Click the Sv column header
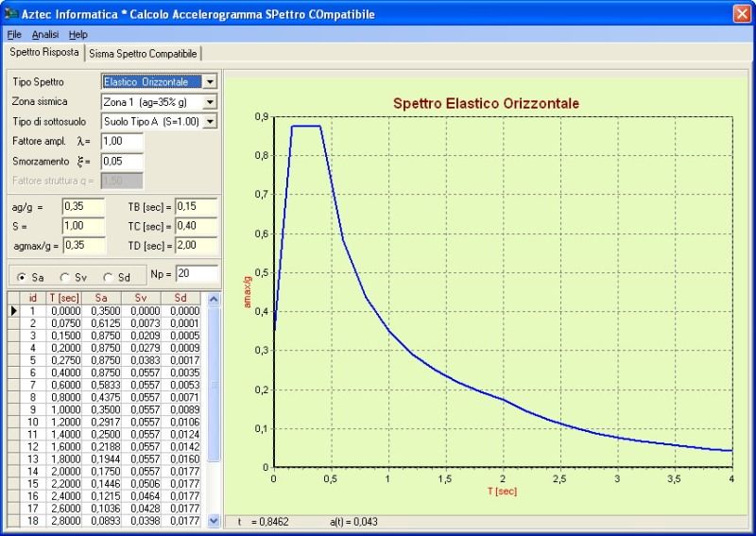 pyautogui.click(x=141, y=298)
